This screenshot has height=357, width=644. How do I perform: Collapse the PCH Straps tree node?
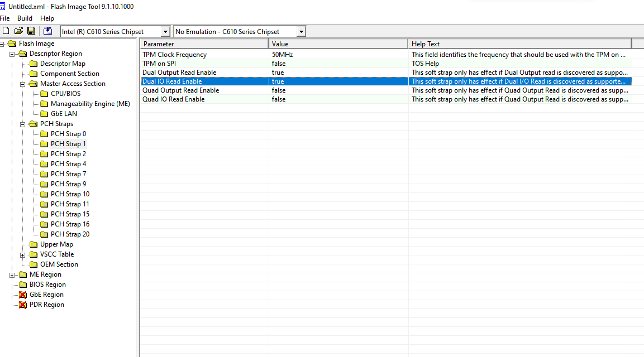(x=23, y=124)
